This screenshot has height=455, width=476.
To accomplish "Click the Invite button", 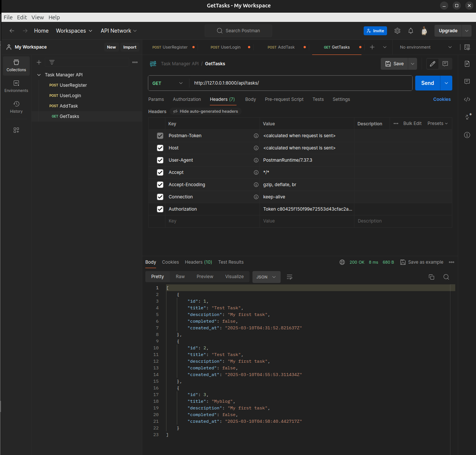I will click(x=375, y=31).
